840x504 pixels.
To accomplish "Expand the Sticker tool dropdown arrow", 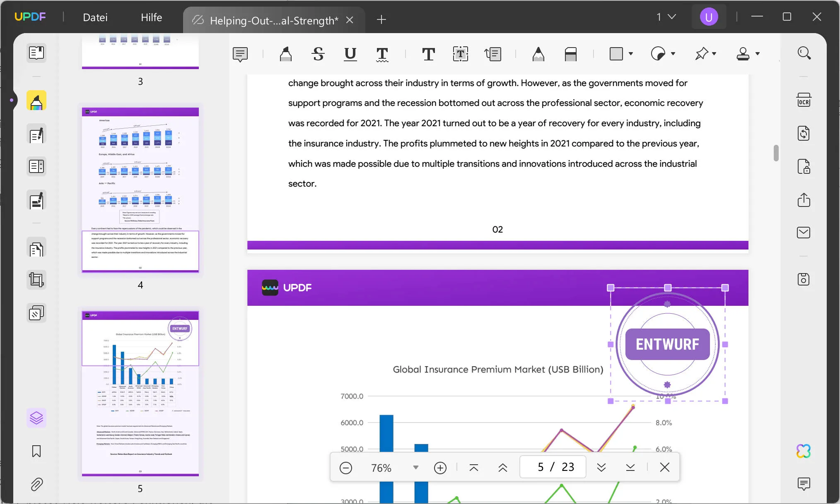I will click(x=673, y=54).
